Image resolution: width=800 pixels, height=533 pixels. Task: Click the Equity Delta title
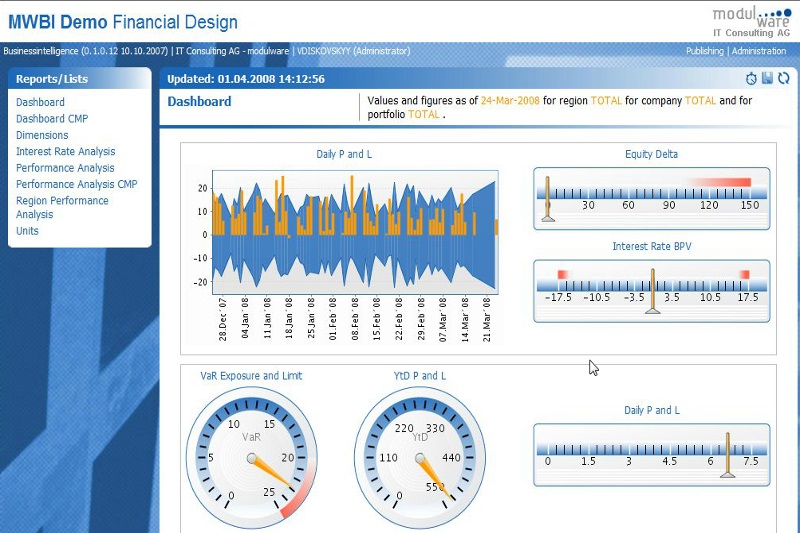tap(651, 154)
